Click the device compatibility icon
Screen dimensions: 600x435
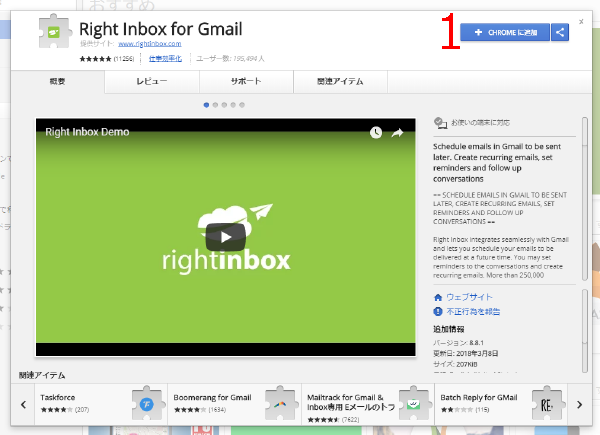(x=440, y=123)
